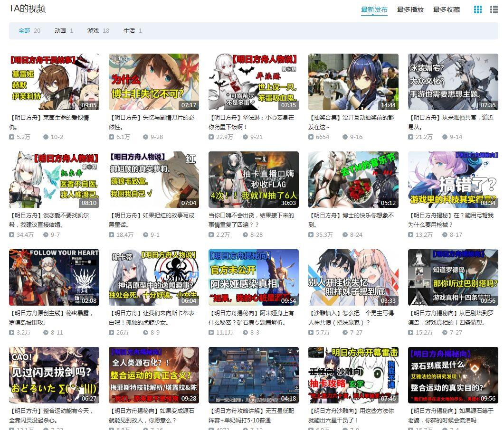Viewport: 504px width, 430px height.
Task: Open title link 如果变成源石就能见到故人
Action: (152, 415)
